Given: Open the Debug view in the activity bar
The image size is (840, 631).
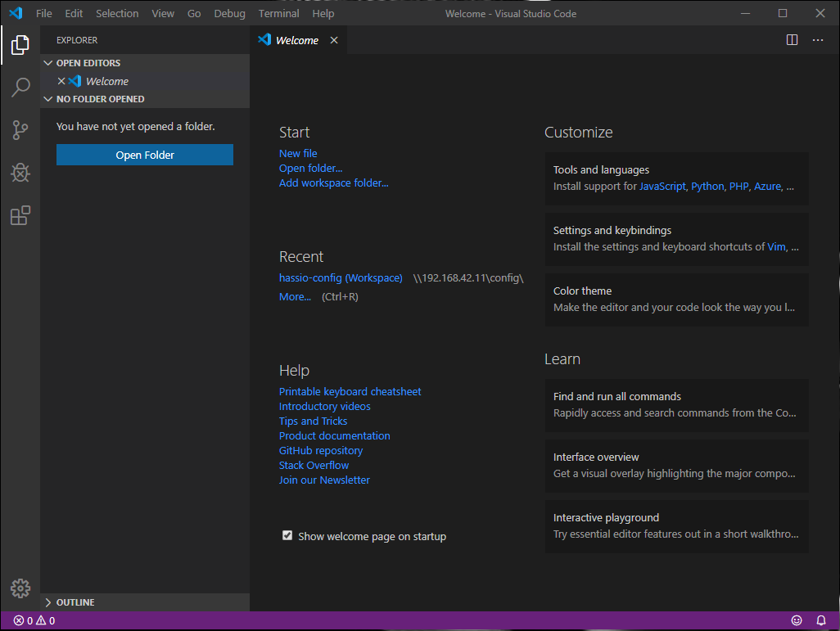Looking at the screenshot, I should (20, 173).
